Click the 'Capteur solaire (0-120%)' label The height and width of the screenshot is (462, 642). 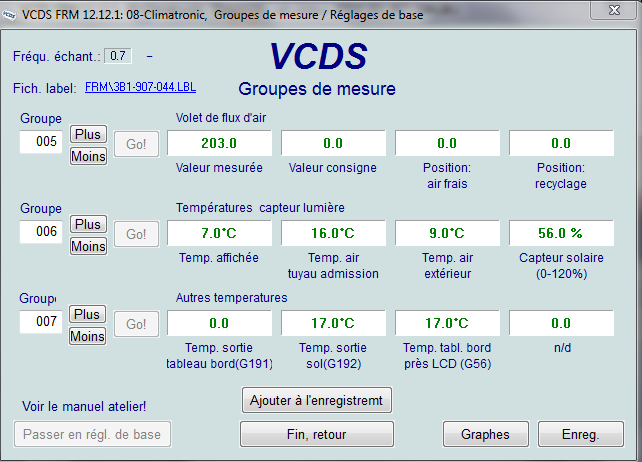[x=561, y=265]
